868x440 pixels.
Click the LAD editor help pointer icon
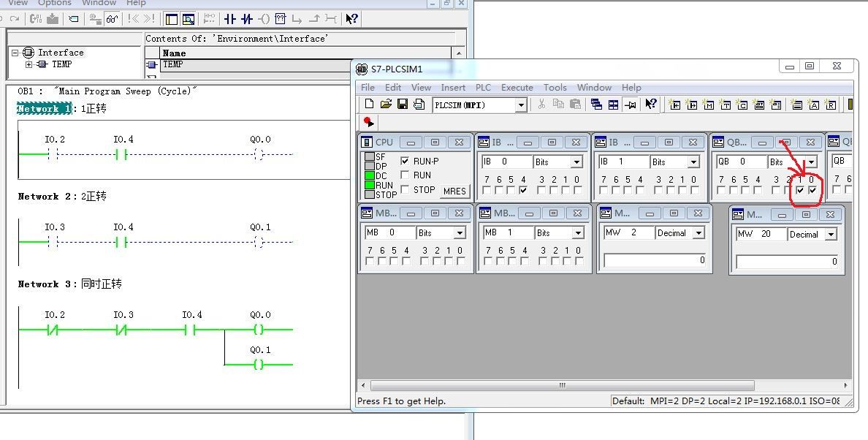coord(351,19)
